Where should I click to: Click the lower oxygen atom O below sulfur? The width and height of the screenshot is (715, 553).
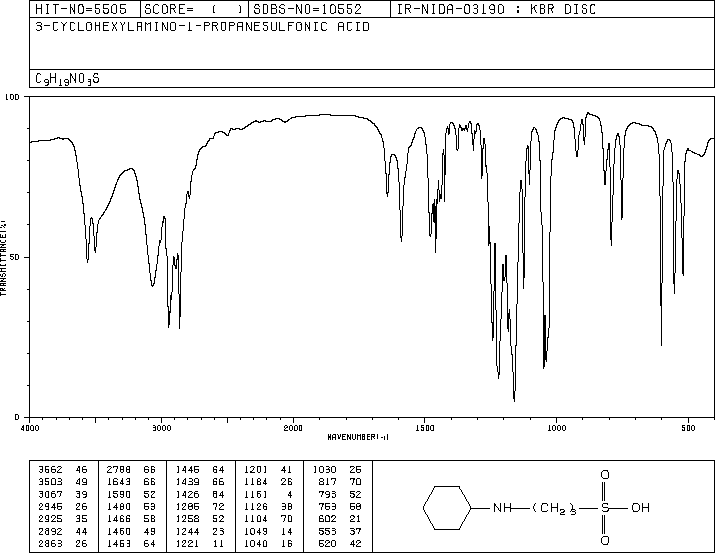[x=605, y=541]
